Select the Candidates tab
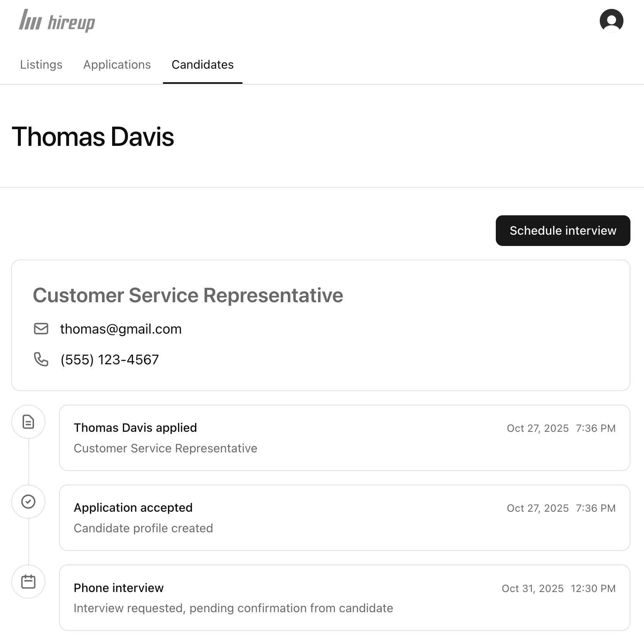 pos(203,64)
